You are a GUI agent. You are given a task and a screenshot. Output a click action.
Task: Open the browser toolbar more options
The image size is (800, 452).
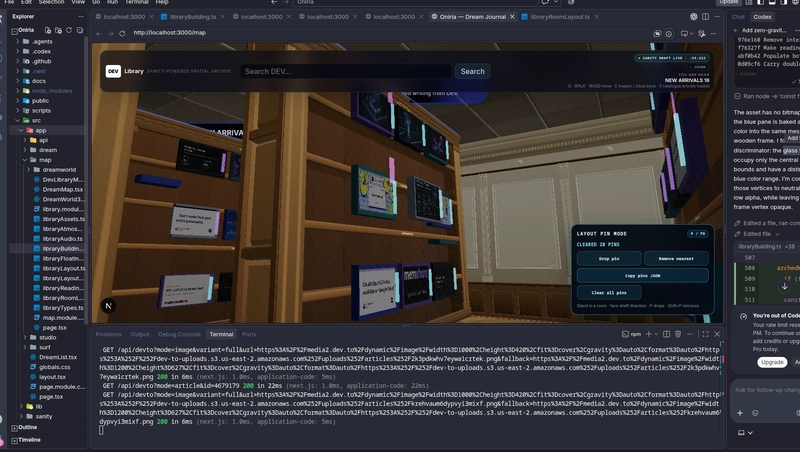713,34
